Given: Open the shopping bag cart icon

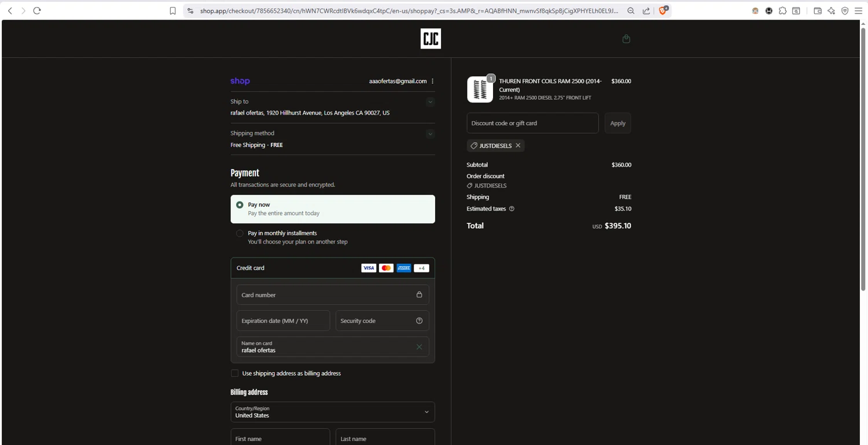Looking at the screenshot, I should [626, 39].
